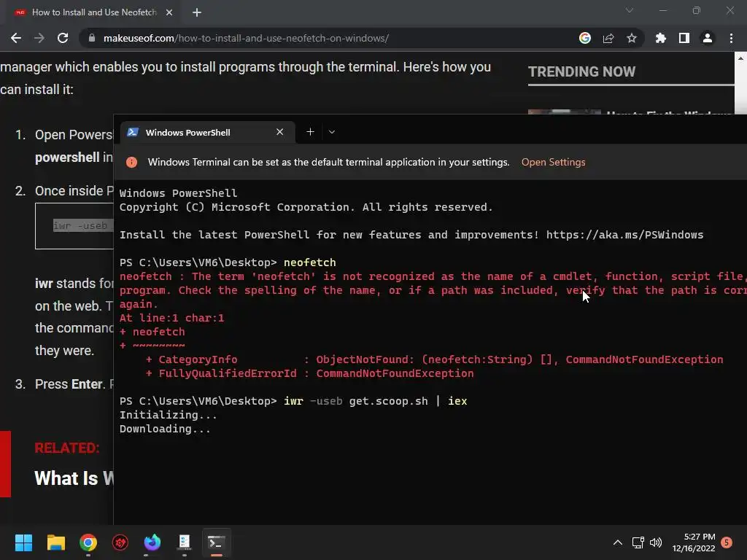This screenshot has width=747, height=560.
Task: Open Chrome extensions puzzle icon
Action: tap(661, 38)
